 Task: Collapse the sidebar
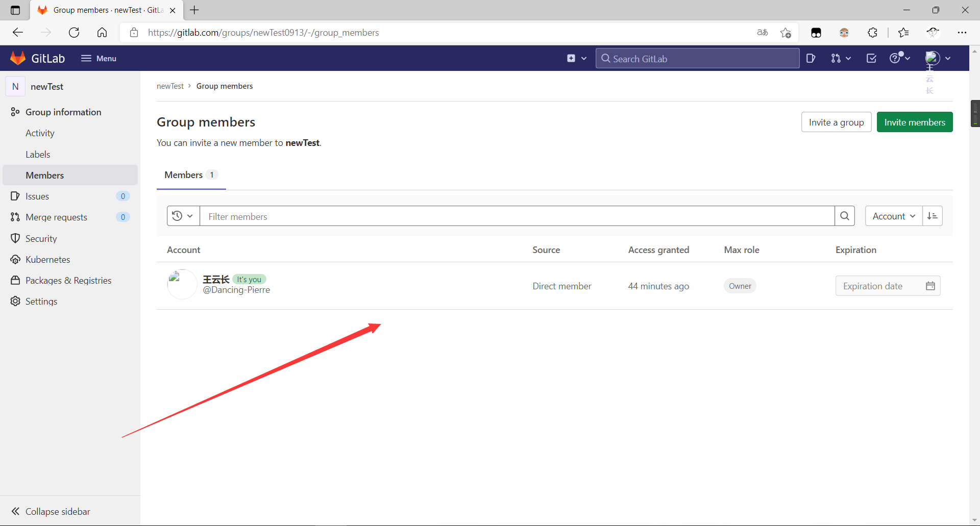[x=51, y=511]
